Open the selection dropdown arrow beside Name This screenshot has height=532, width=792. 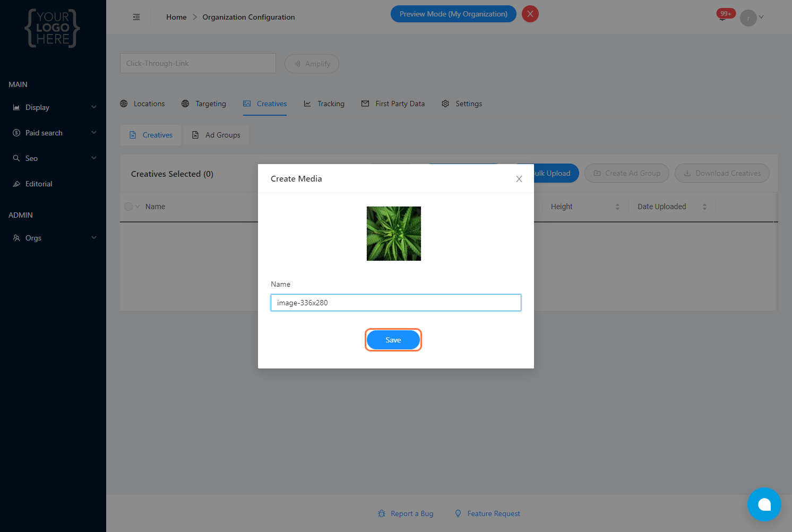[137, 207]
